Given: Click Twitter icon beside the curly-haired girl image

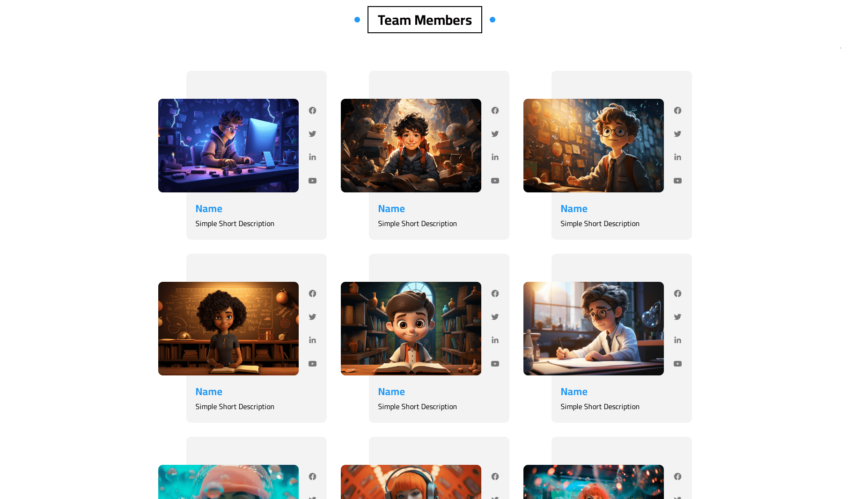Looking at the screenshot, I should point(312,317).
